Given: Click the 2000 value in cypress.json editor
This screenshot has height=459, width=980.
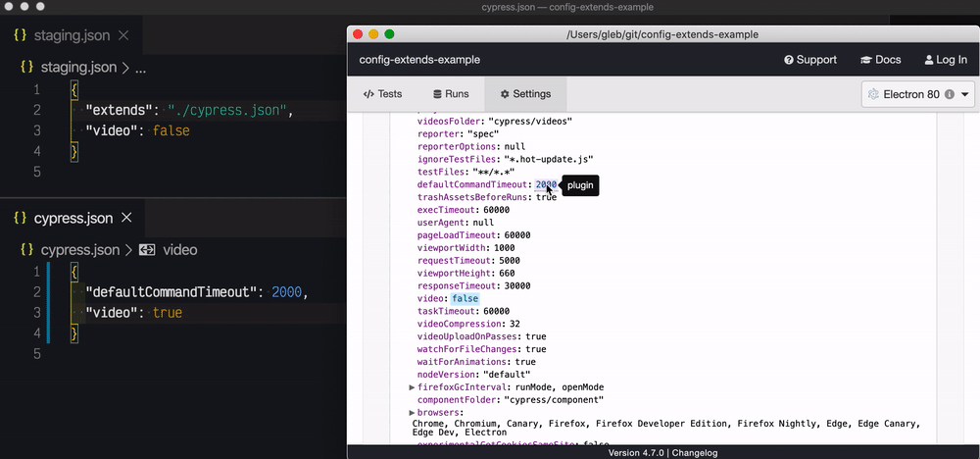Looking at the screenshot, I should [x=286, y=292].
